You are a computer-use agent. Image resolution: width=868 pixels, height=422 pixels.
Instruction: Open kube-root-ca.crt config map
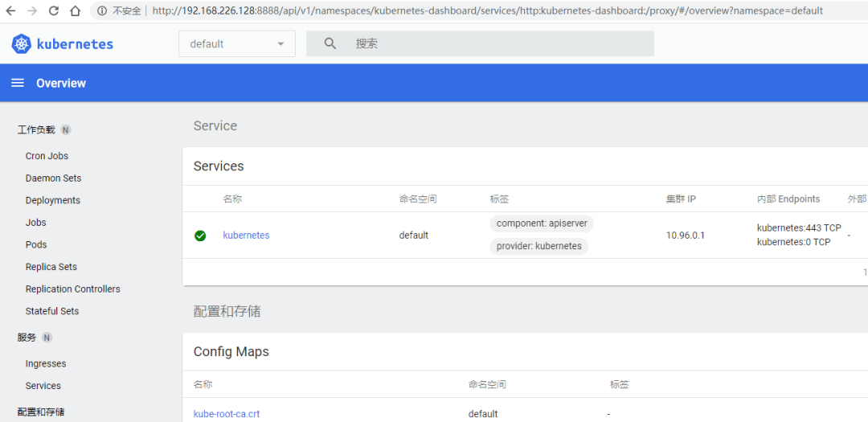point(227,414)
